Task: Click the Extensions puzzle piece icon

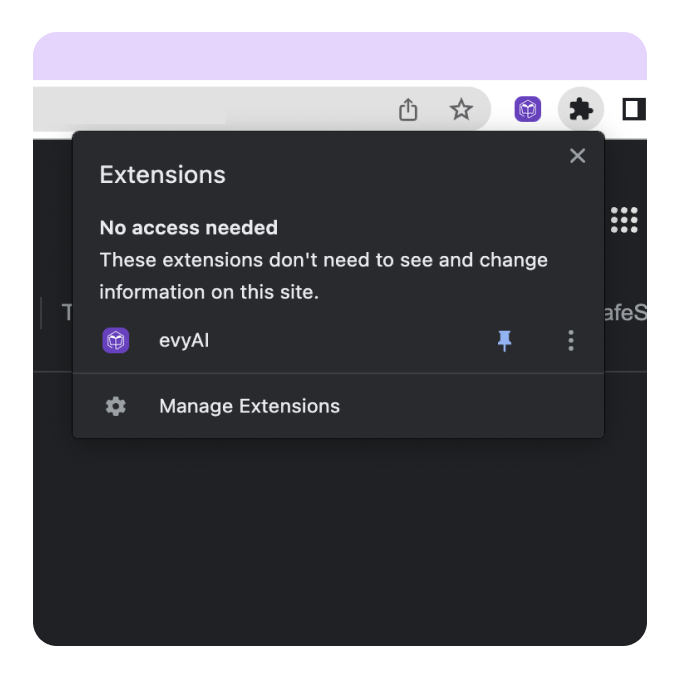Action: tap(581, 109)
